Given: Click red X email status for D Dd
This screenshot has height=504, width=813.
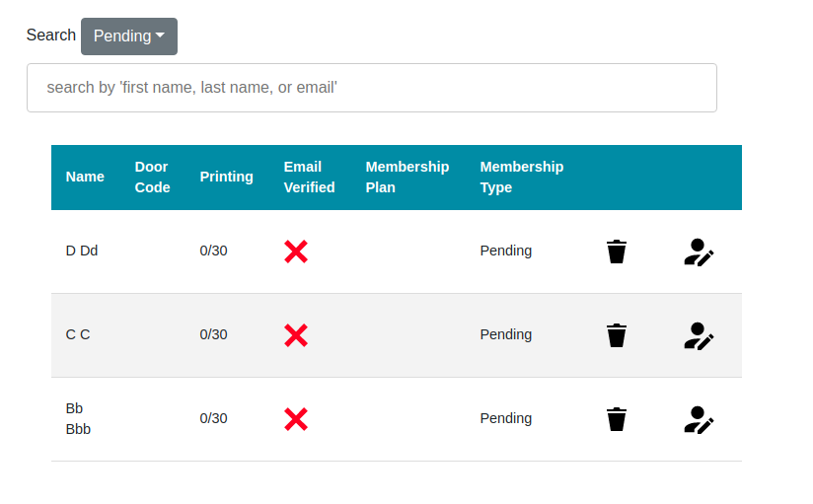Looking at the screenshot, I should pos(296,252).
